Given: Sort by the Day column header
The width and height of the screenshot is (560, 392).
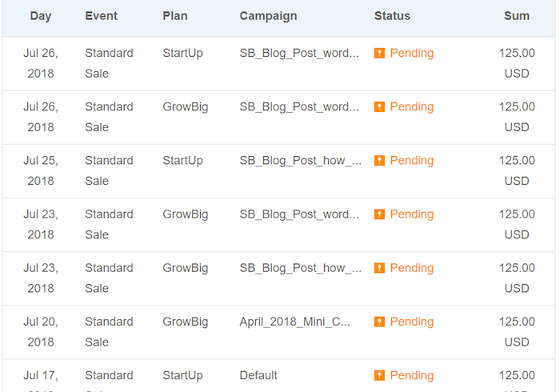Looking at the screenshot, I should [41, 16].
